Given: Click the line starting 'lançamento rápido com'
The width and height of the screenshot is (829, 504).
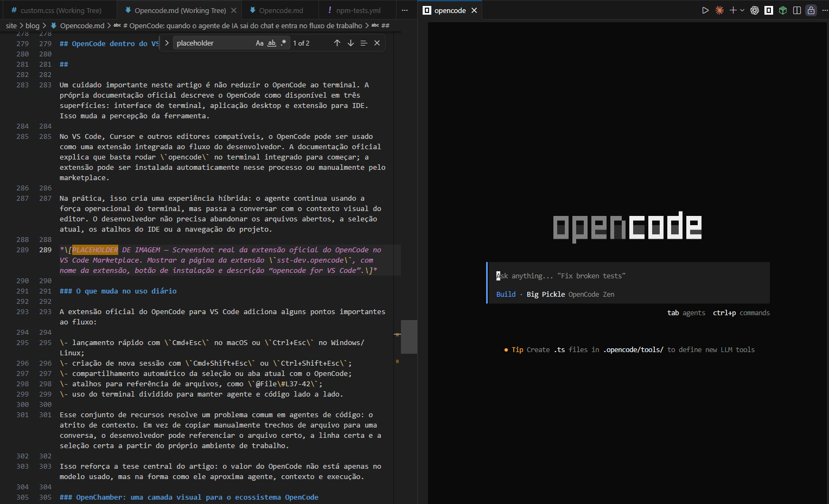Looking at the screenshot, I should tap(212, 348).
